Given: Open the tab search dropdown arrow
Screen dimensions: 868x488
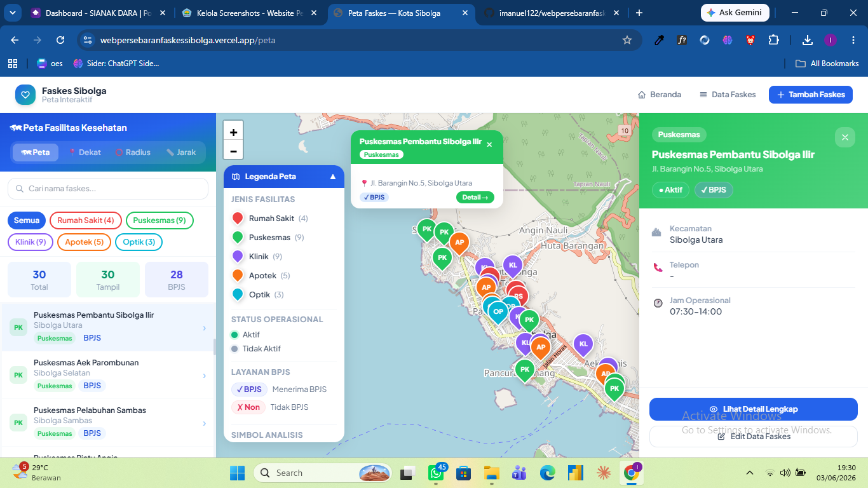Looking at the screenshot, I should tap(13, 13).
